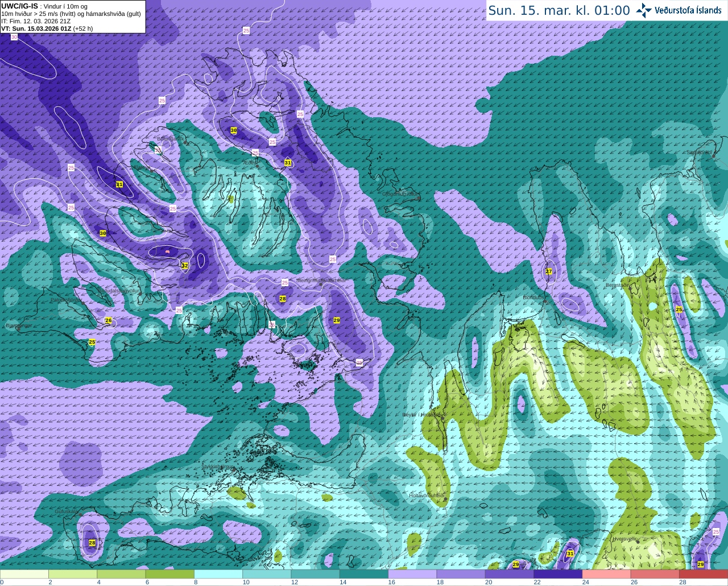Click the dark teal 14–16 legend swatch

(x=364, y=574)
